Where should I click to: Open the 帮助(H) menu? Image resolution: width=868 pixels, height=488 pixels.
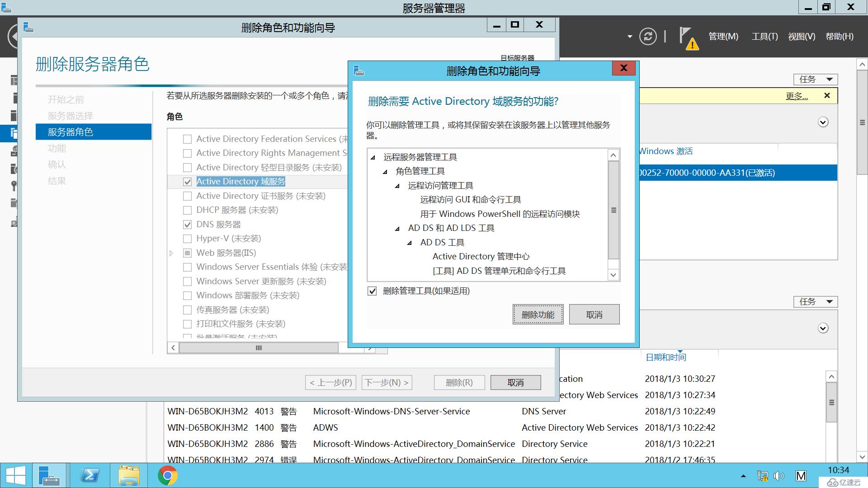pyautogui.click(x=840, y=37)
